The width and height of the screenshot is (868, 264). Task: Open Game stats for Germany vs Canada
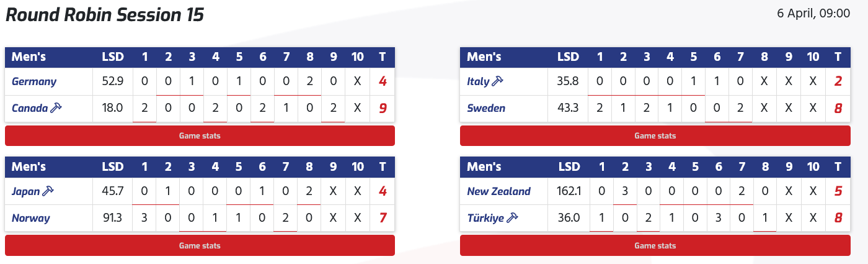[x=200, y=135]
